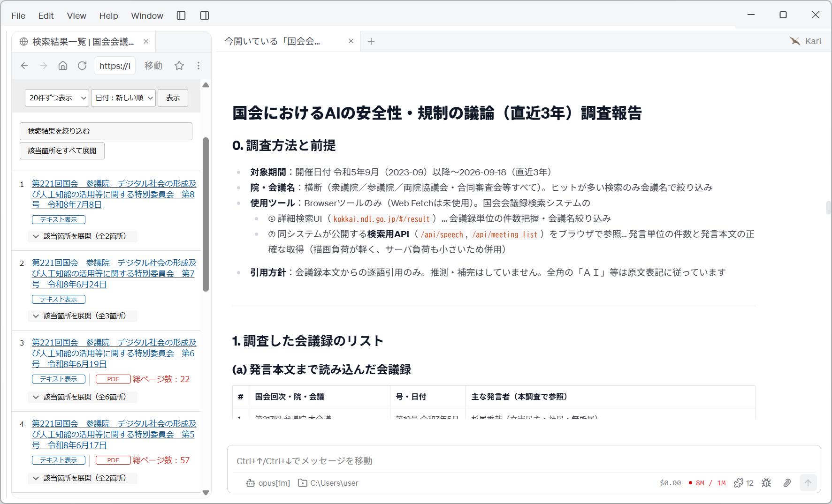Open result 1 link 第8号 令和8年7月8日
The image size is (832, 504).
114,194
